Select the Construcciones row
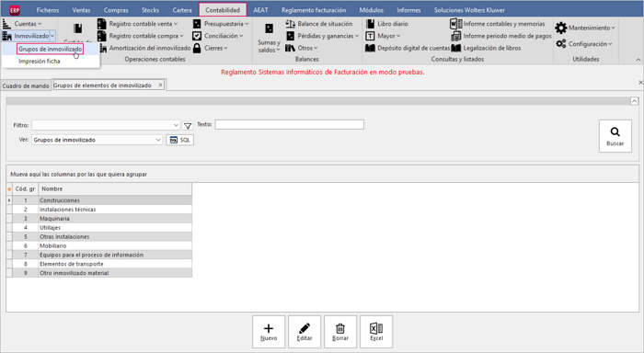The image size is (644, 353). [x=99, y=200]
